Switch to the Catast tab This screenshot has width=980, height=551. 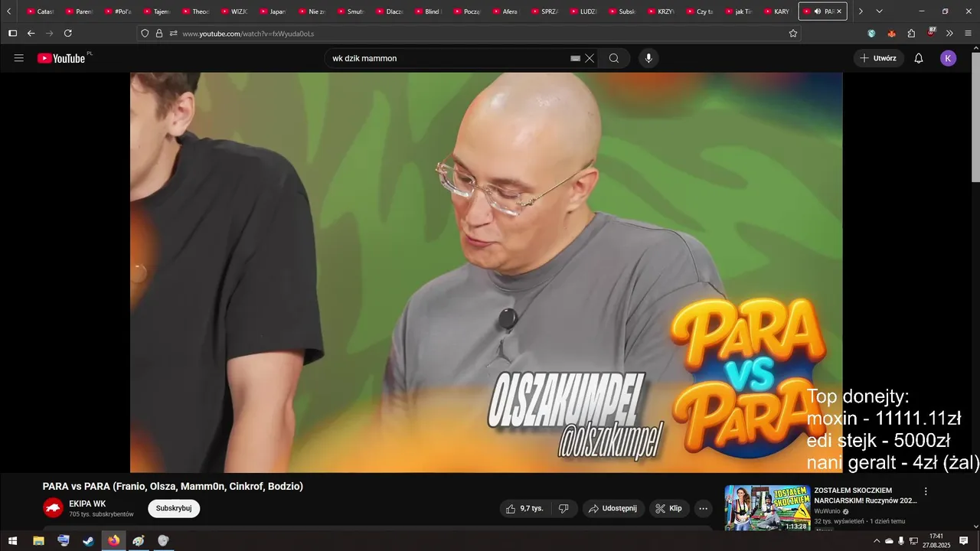(x=40, y=11)
